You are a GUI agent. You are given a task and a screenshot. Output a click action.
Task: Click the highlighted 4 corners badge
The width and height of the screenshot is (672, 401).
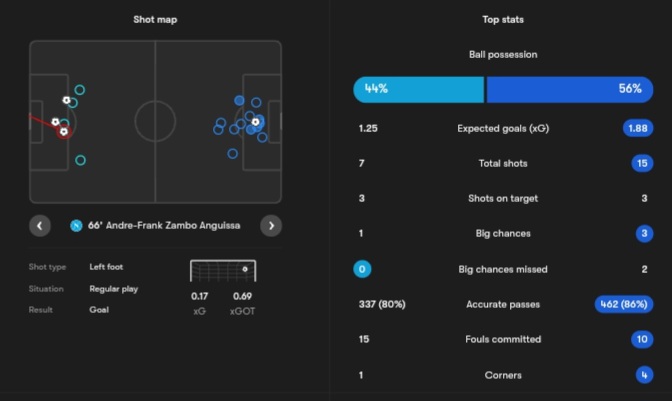coord(644,375)
